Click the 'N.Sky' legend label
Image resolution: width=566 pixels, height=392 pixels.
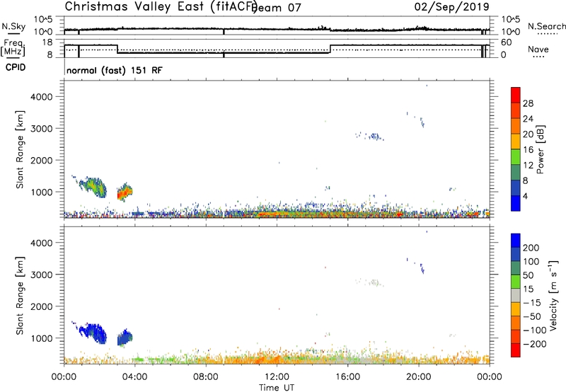pos(13,26)
